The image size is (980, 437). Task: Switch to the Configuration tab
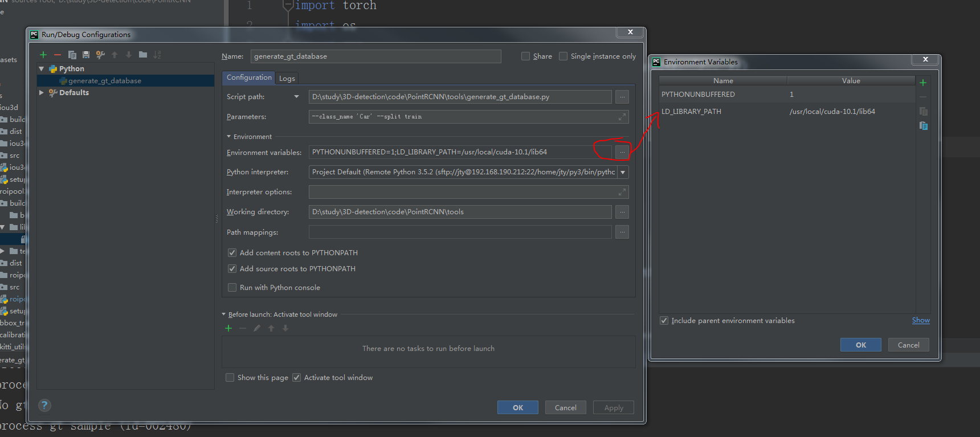pyautogui.click(x=249, y=77)
